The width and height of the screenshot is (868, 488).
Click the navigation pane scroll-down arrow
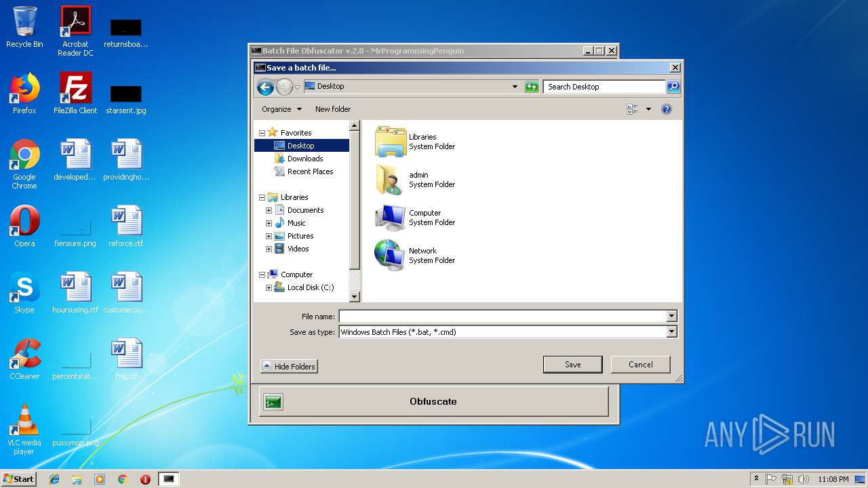354,296
